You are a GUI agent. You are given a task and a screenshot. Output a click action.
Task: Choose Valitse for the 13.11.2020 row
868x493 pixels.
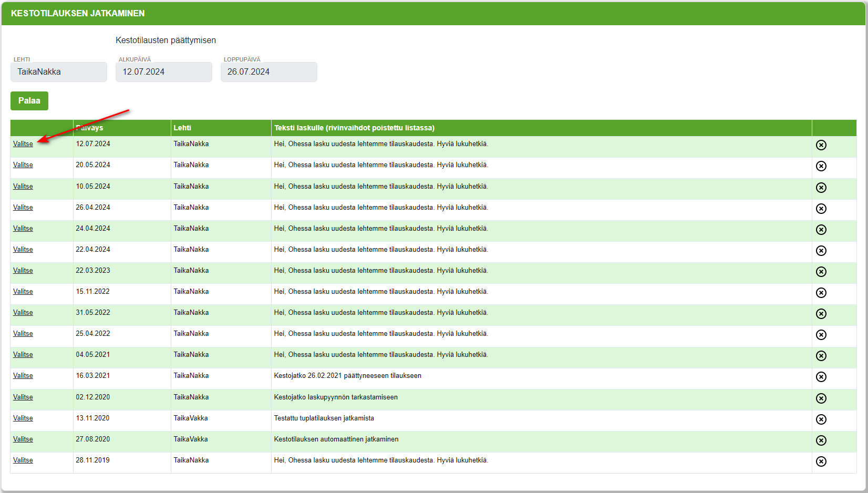point(23,418)
